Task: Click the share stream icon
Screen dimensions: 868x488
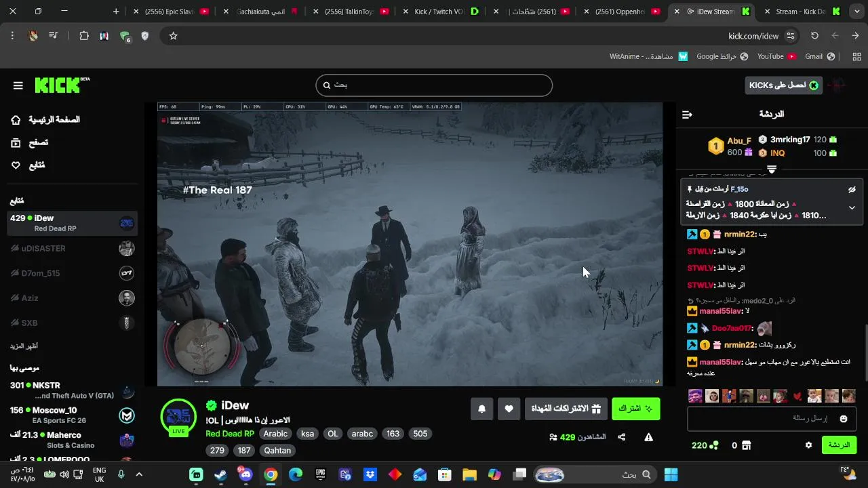Action: point(622,437)
